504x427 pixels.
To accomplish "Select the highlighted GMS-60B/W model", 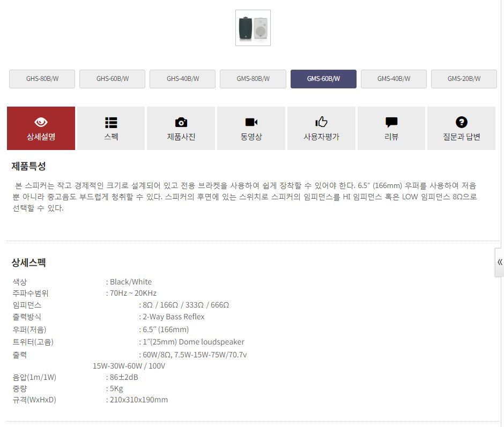I will (x=323, y=79).
